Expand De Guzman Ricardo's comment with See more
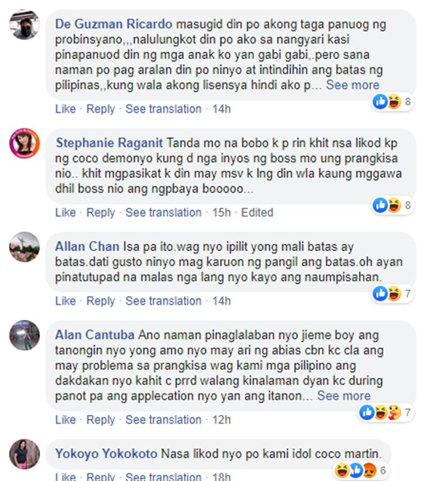 pos(352,85)
